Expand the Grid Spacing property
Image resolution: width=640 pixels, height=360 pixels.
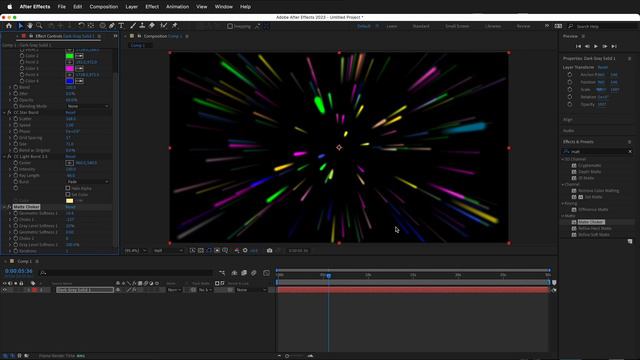coord(10,138)
